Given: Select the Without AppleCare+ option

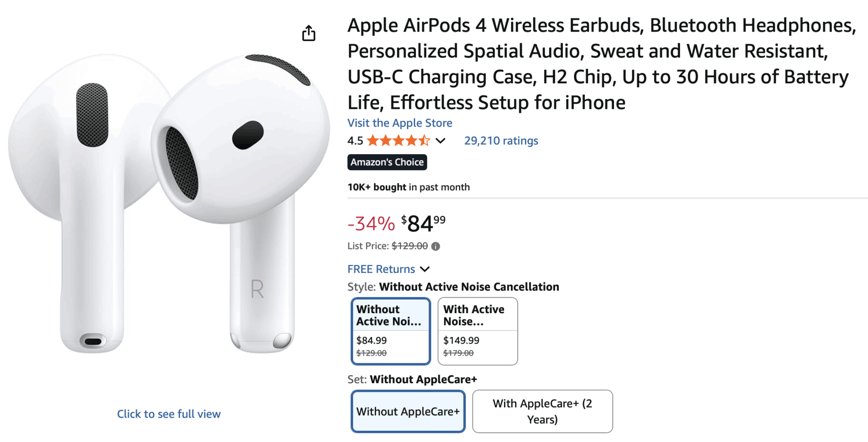Looking at the screenshot, I should [x=407, y=411].
